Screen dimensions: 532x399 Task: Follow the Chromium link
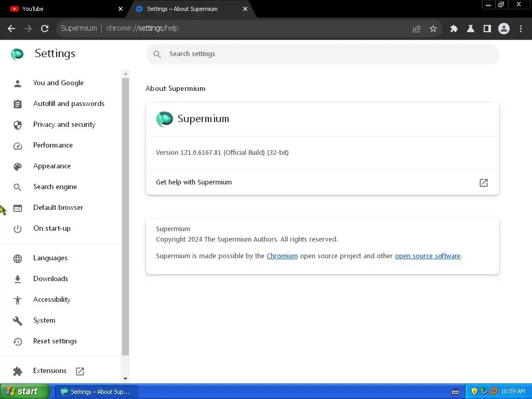[282, 256]
